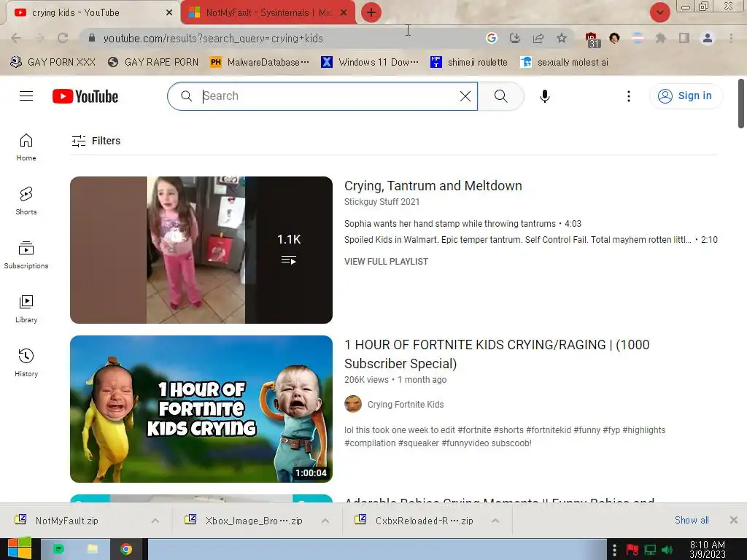This screenshot has width=747, height=560.
Task: Open the shimeji roulette bookmark
Action: (469, 62)
